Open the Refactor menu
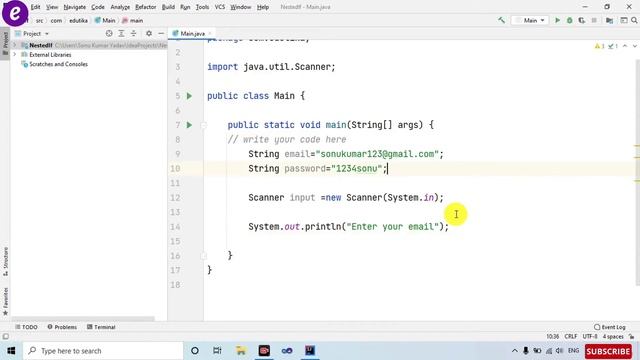This screenshot has height=360, width=640. (x=146, y=7)
